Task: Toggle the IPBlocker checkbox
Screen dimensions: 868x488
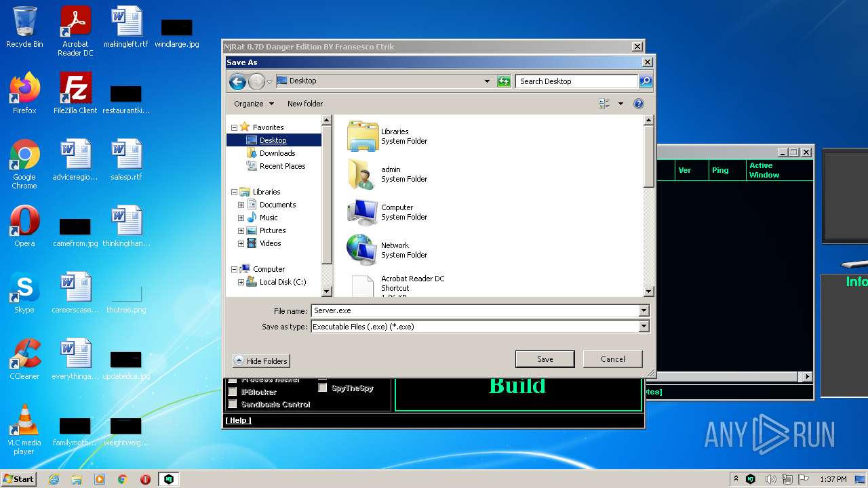Action: pyautogui.click(x=233, y=392)
